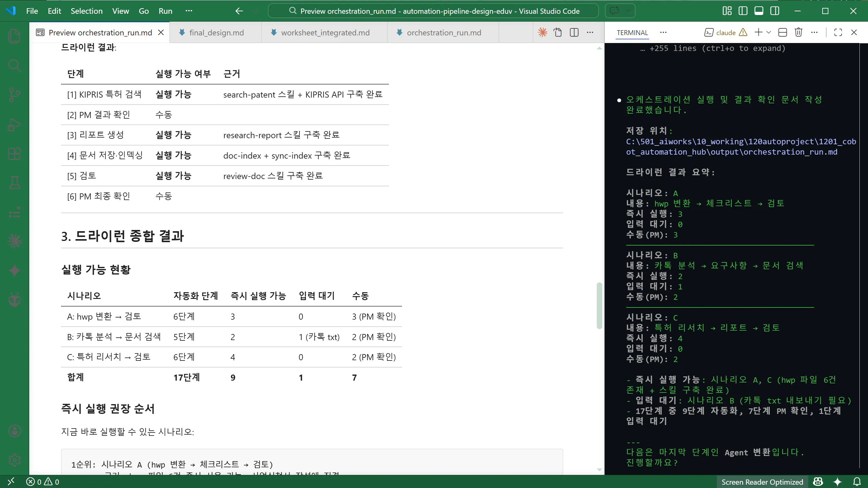Kill the terminal with trash icon

coord(798,32)
